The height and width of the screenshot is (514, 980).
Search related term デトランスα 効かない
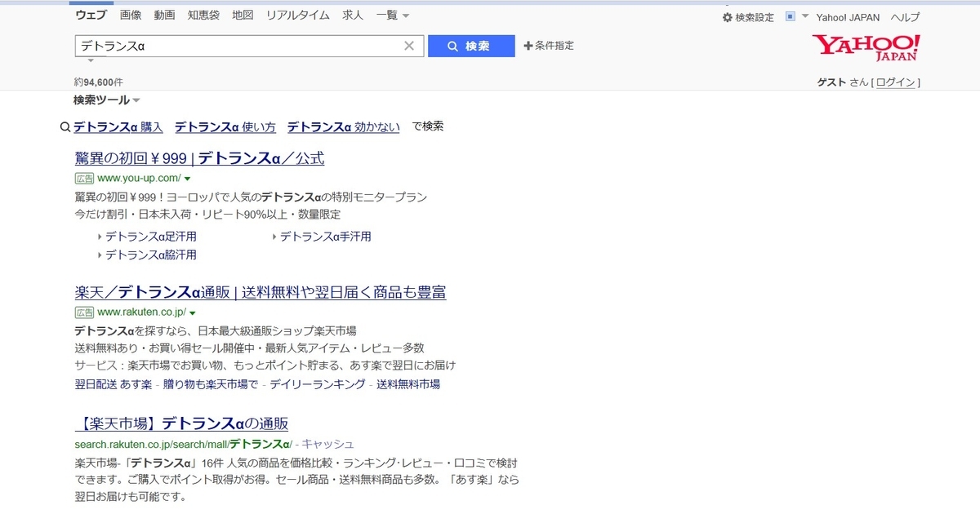tap(344, 126)
